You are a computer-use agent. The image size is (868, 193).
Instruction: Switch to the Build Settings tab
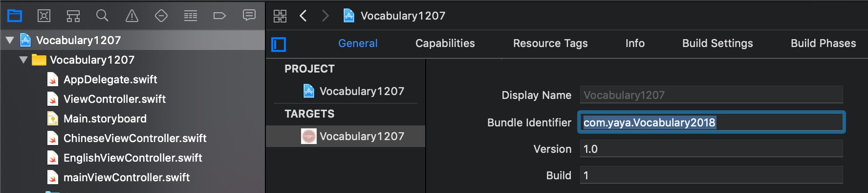(x=717, y=43)
